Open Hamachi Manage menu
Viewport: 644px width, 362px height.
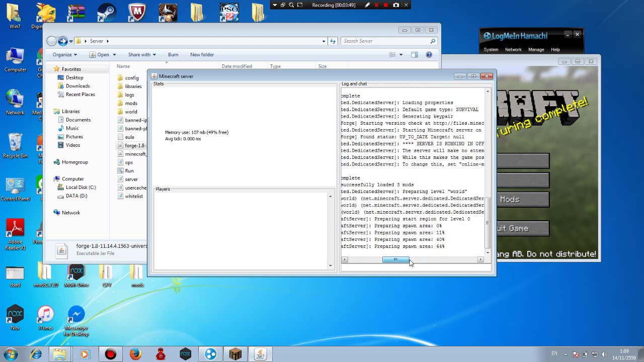coord(536,50)
